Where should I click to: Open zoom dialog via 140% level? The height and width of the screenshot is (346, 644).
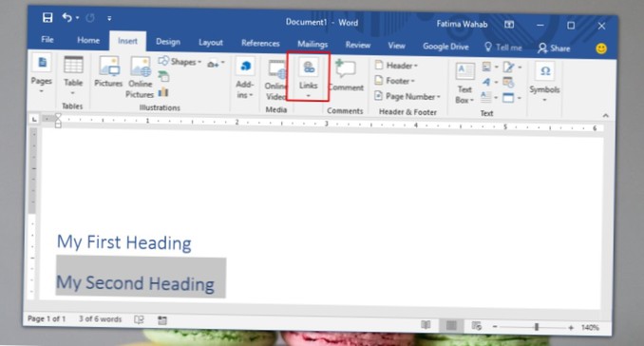590,328
